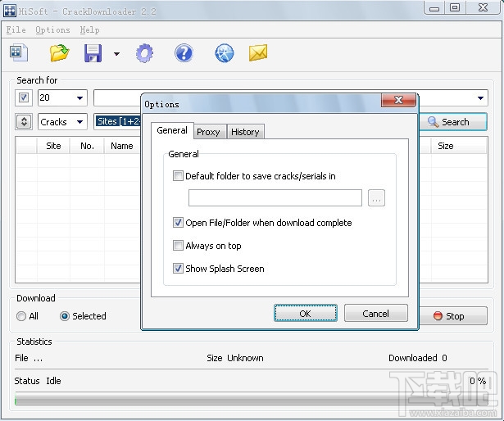Screen dimensions: 504x421
Task: Click the Site column header
Action: pyautogui.click(x=53, y=146)
